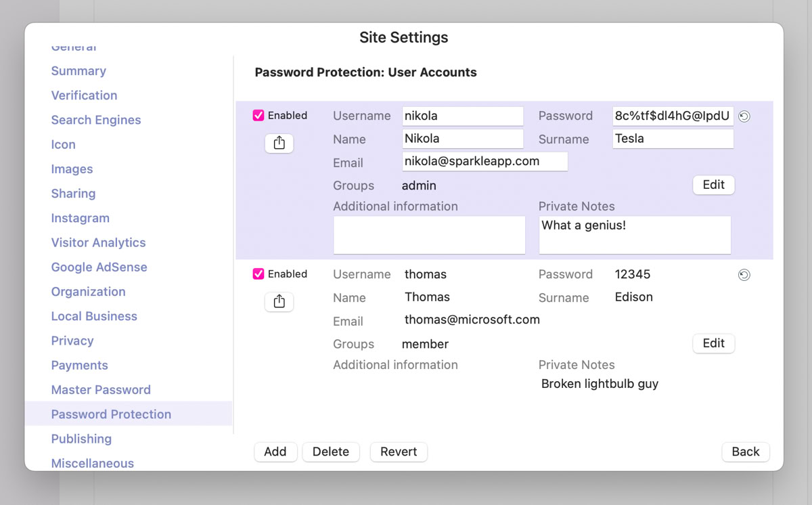Screen dimensions: 812x505
Task: Focus the email field with nikola@sparkleapp.com
Action: click(x=484, y=161)
